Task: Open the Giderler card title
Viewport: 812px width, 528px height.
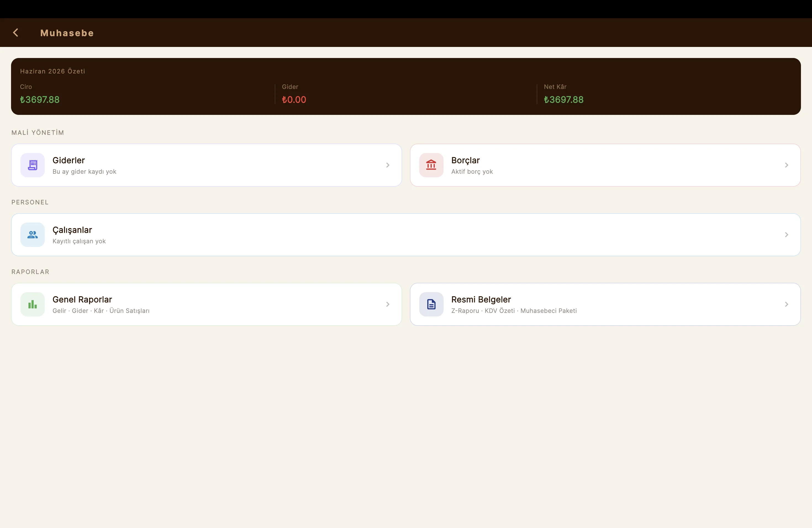Action: click(x=68, y=160)
